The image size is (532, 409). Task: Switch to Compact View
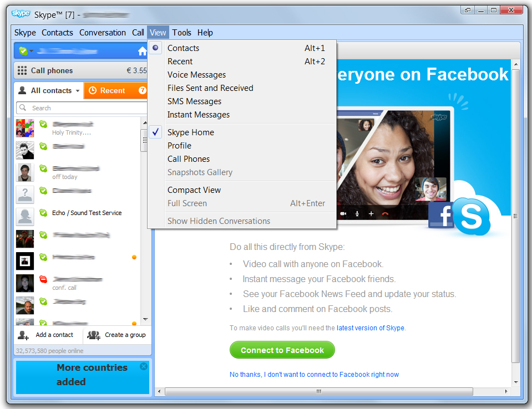[x=242, y=190]
